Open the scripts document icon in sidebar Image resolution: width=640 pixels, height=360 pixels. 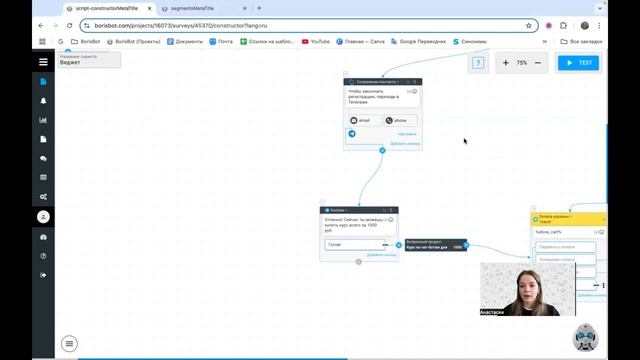[x=43, y=82]
